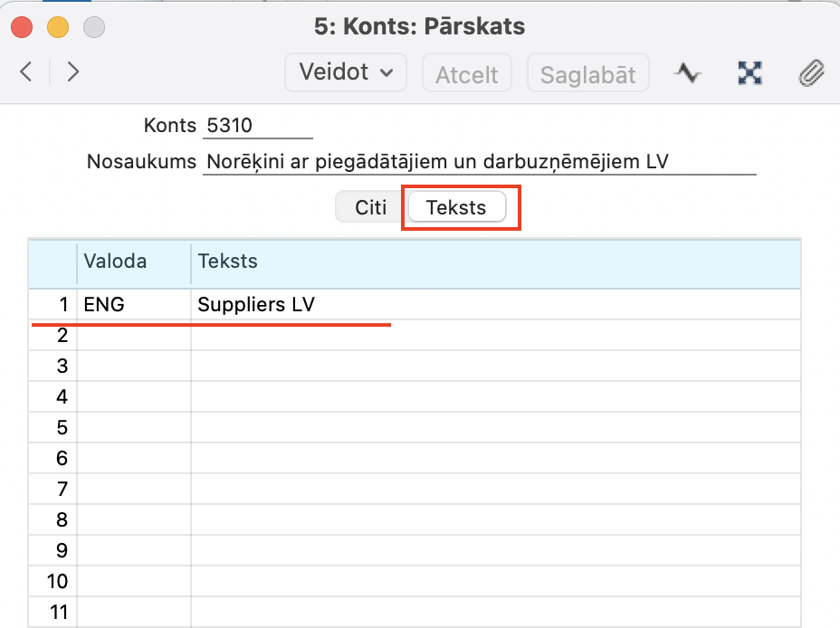The width and height of the screenshot is (840, 628).
Task: Click the empty Teksts cell in row 3
Action: coord(494,366)
